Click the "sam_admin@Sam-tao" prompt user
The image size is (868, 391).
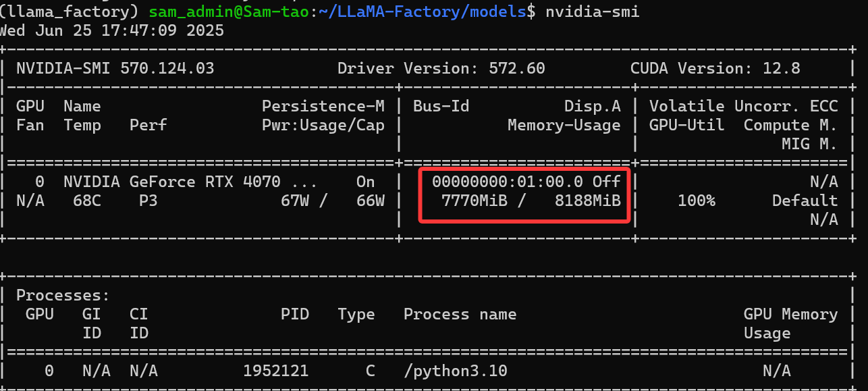[x=228, y=11]
